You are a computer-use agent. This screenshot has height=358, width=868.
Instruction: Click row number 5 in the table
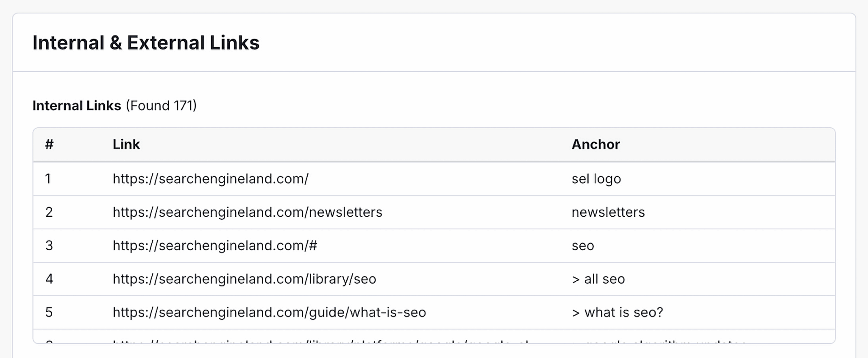click(49, 313)
